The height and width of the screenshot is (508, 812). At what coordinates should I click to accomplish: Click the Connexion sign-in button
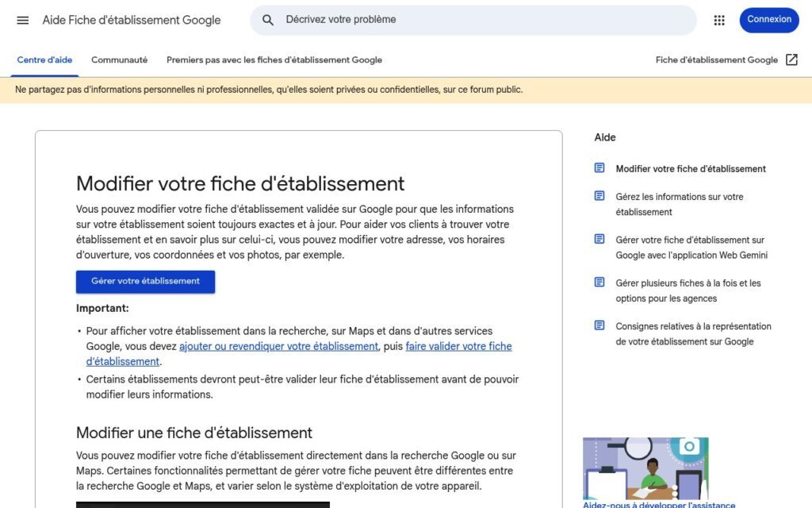tap(769, 20)
